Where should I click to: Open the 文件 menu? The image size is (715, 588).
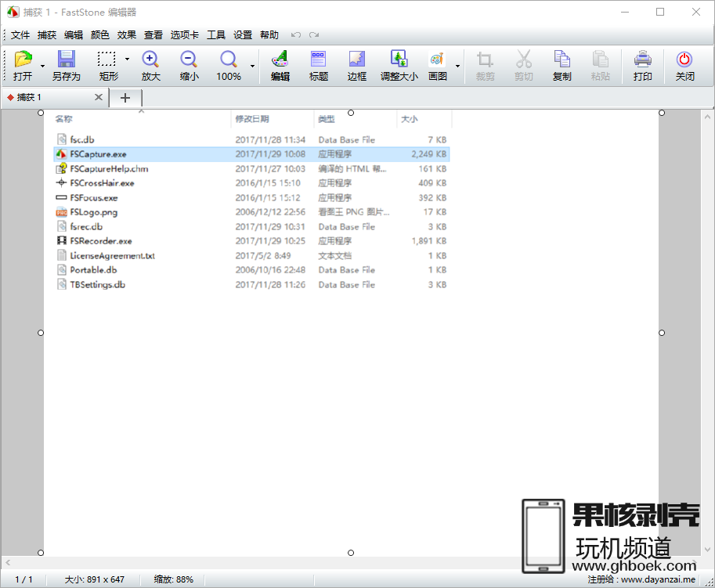point(20,35)
